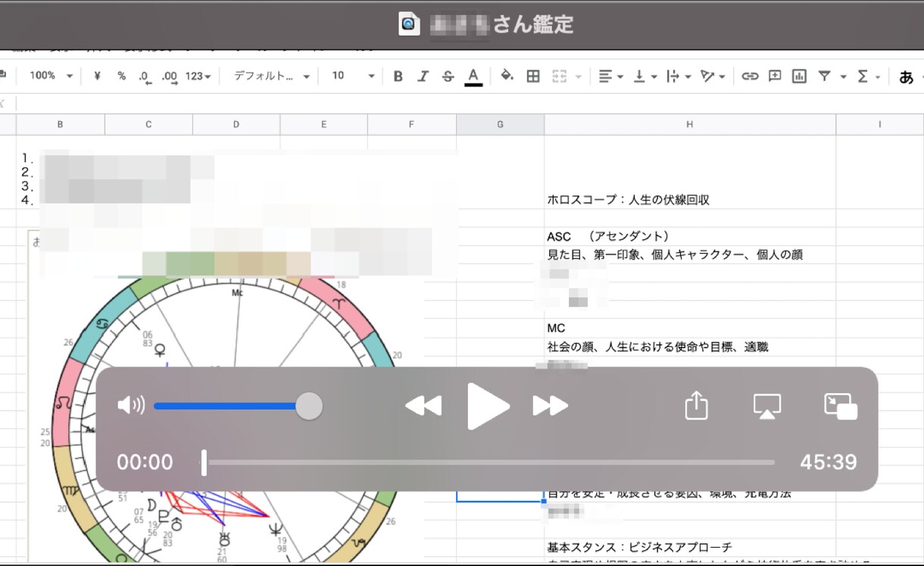The image size is (924, 566).
Task: Open the 100% zoom dropdown
Action: click(x=51, y=76)
